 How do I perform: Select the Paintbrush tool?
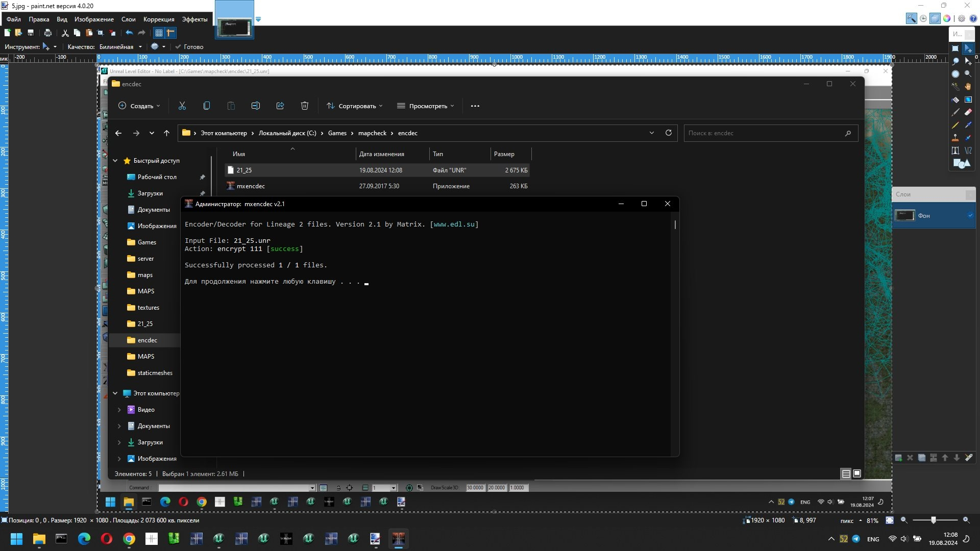click(955, 112)
